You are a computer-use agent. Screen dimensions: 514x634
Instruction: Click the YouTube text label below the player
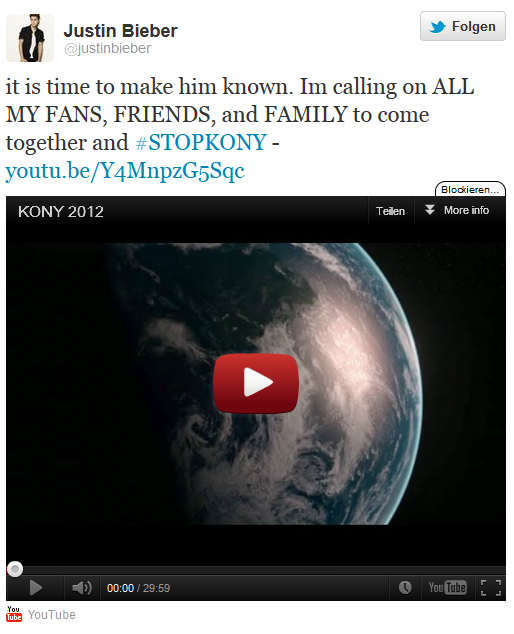52,615
